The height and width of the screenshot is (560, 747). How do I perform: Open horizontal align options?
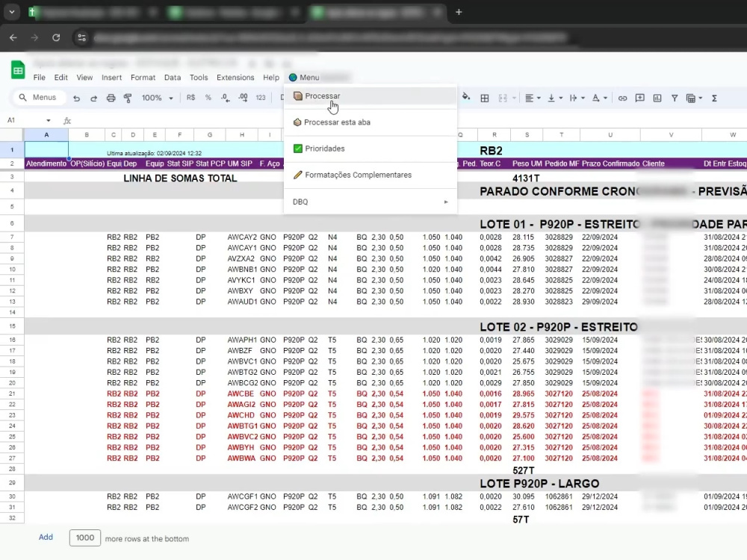[x=532, y=98]
